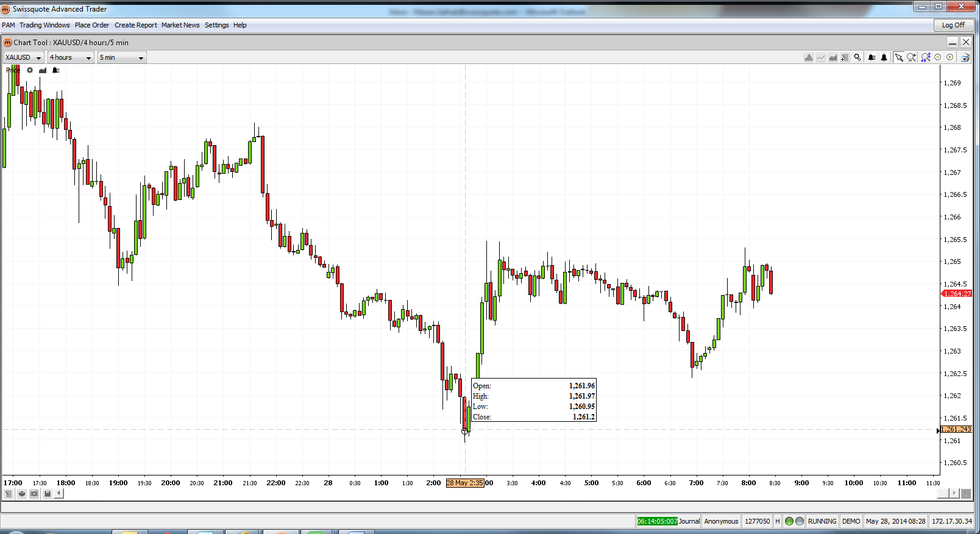Open the 4 hours period dropdown

click(x=71, y=57)
